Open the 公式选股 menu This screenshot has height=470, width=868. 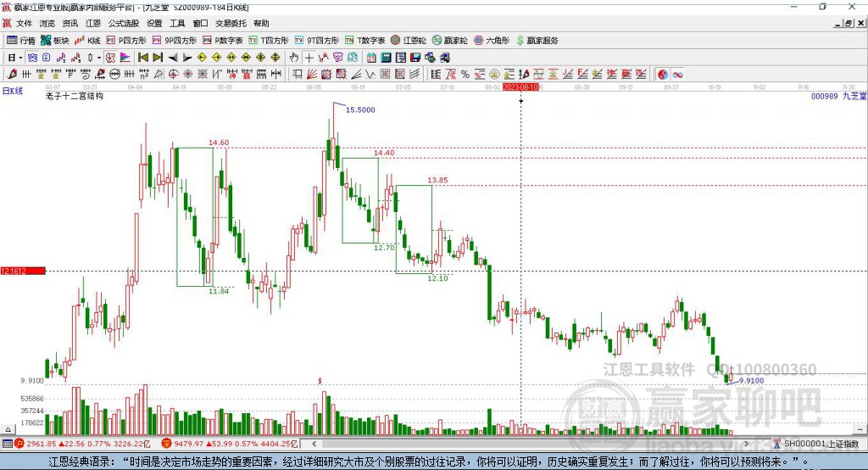(124, 23)
